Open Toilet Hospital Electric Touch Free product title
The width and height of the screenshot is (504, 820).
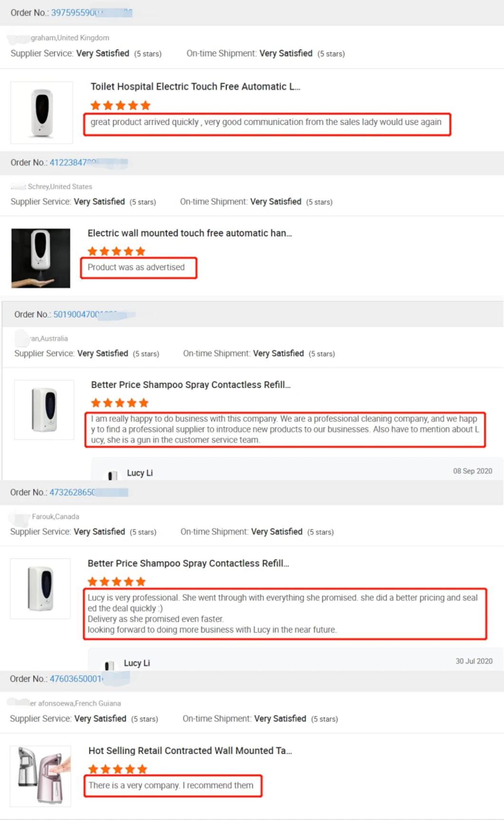pyautogui.click(x=195, y=87)
